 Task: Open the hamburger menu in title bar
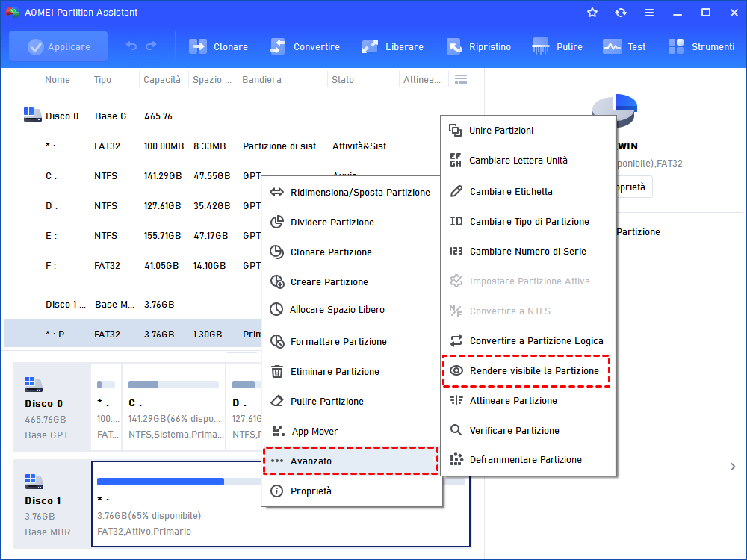tap(649, 13)
